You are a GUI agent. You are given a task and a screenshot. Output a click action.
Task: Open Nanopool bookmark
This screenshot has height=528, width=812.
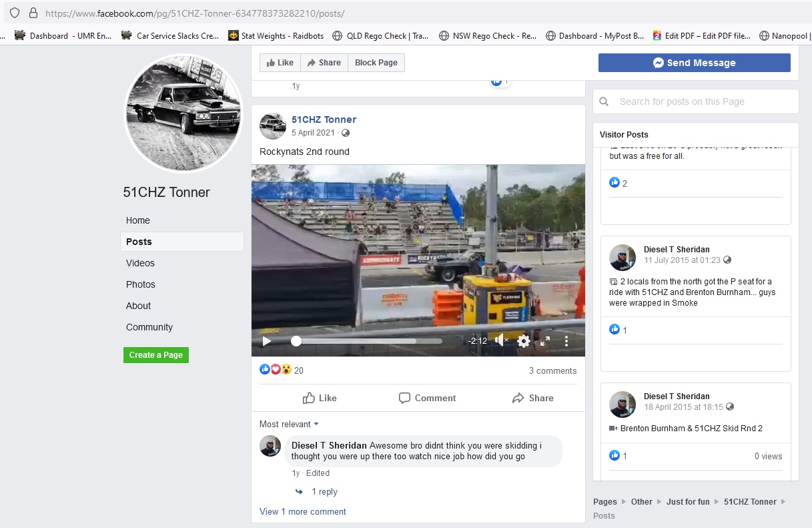[785, 36]
